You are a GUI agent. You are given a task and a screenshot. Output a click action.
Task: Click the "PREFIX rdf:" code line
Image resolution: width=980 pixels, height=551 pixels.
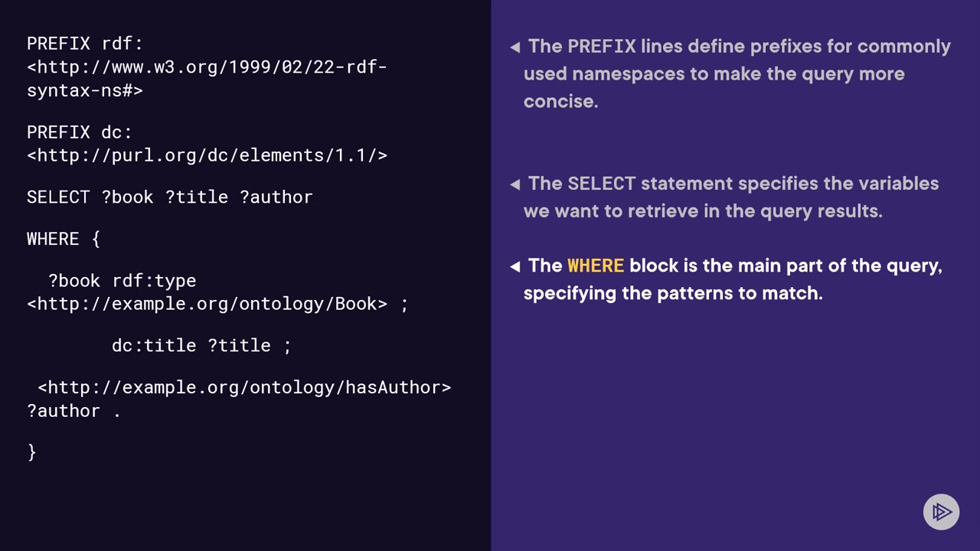pyautogui.click(x=85, y=44)
